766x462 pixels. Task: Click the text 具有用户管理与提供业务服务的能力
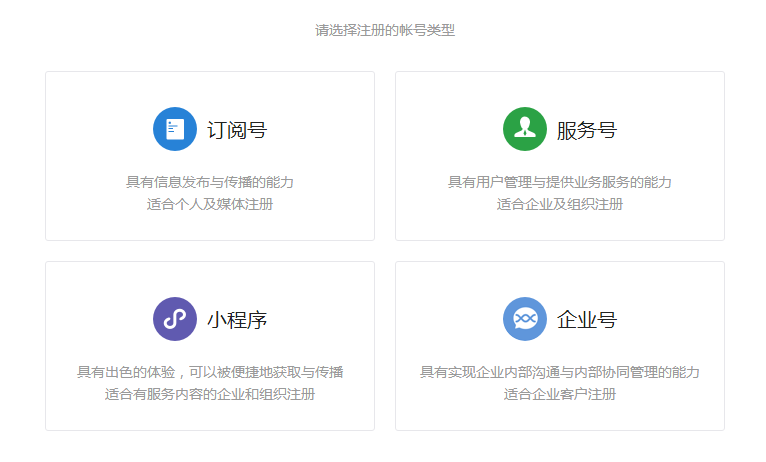[x=560, y=182]
